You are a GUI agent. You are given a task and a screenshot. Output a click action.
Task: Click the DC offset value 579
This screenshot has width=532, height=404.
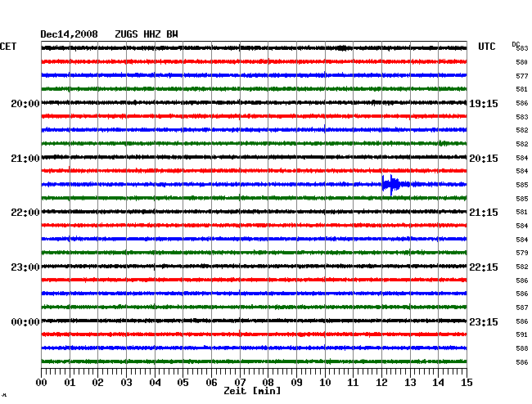point(522,253)
